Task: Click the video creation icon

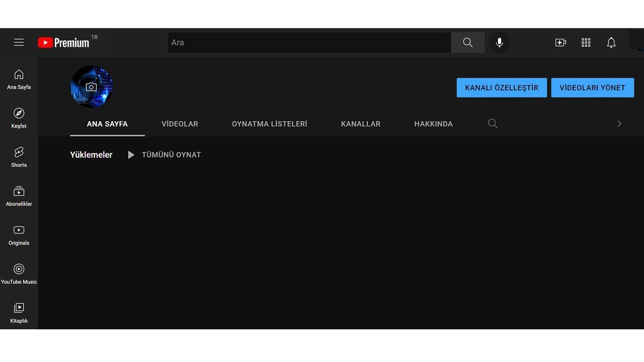Action: 560,42
